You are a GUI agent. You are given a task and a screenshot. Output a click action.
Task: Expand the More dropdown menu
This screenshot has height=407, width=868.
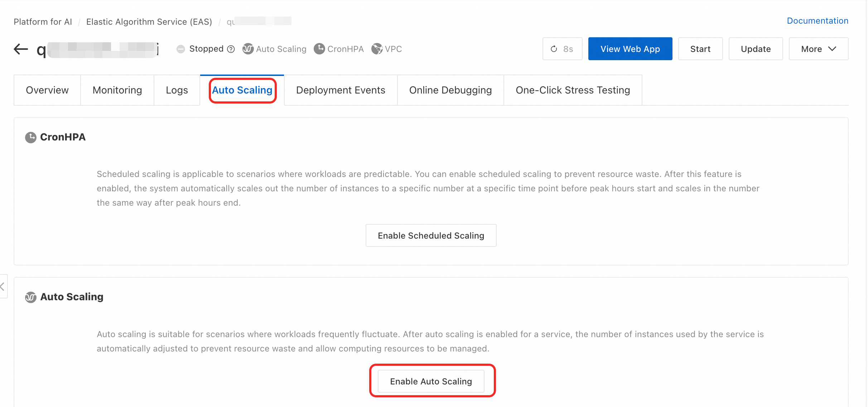click(818, 49)
